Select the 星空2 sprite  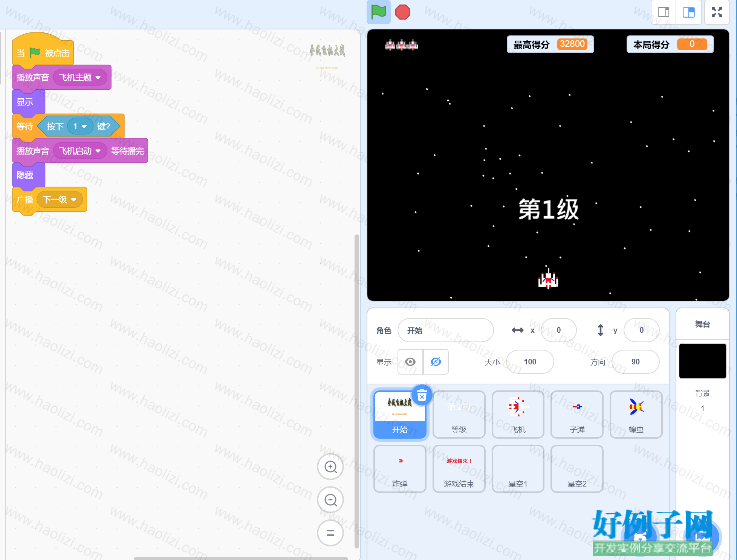point(577,468)
